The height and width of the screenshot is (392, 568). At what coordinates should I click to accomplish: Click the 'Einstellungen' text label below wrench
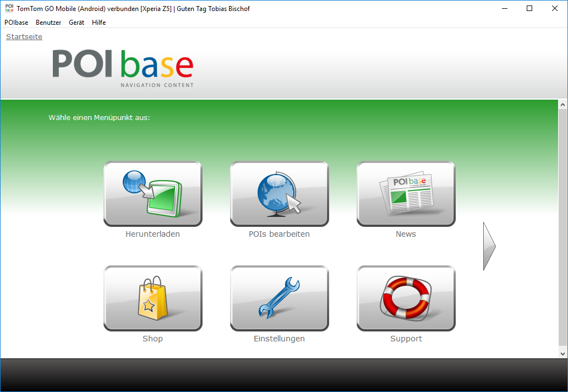(x=279, y=339)
